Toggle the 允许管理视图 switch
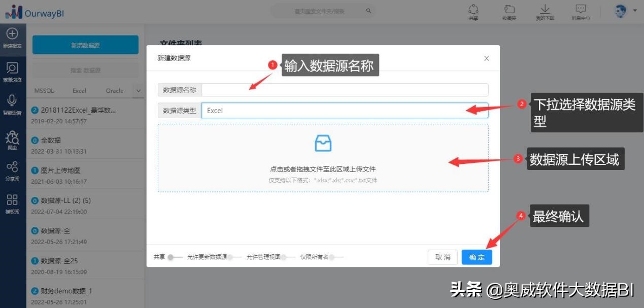Image resolution: width=644 pixels, height=308 pixels. point(288,257)
